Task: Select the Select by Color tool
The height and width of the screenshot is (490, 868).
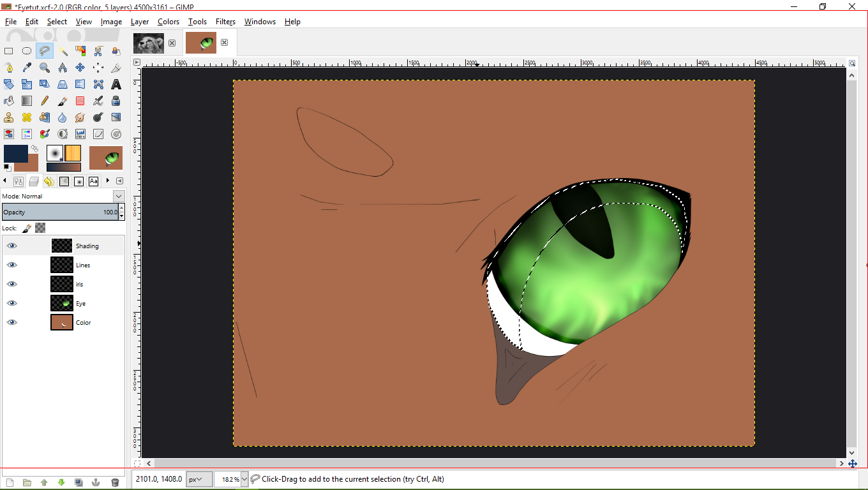Action: [80, 51]
